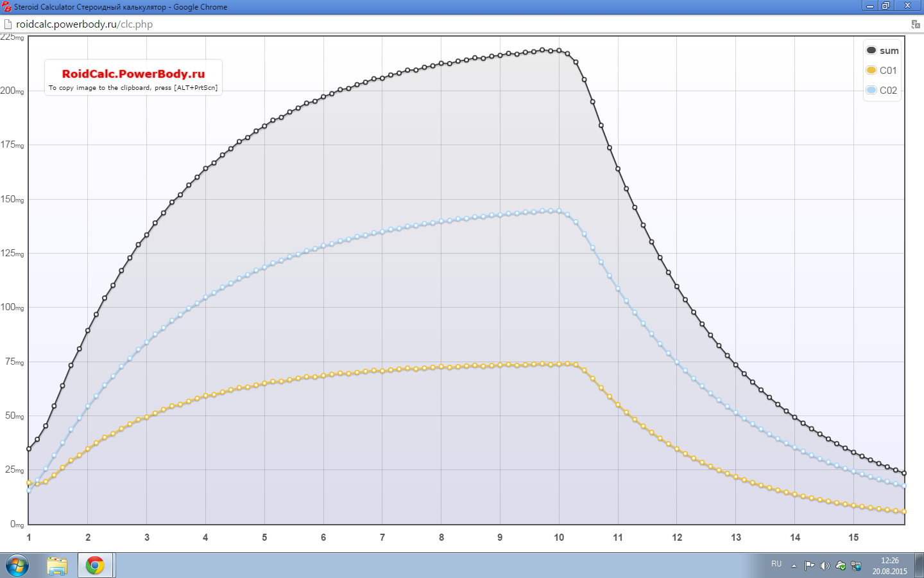Click the Chrome icon in title bar

pyautogui.click(x=6, y=6)
